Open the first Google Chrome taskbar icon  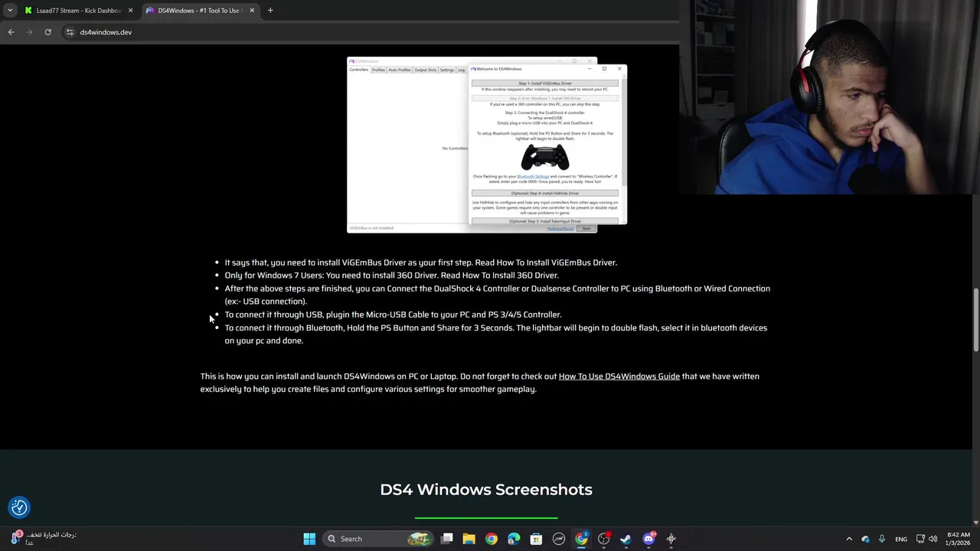coord(492,539)
